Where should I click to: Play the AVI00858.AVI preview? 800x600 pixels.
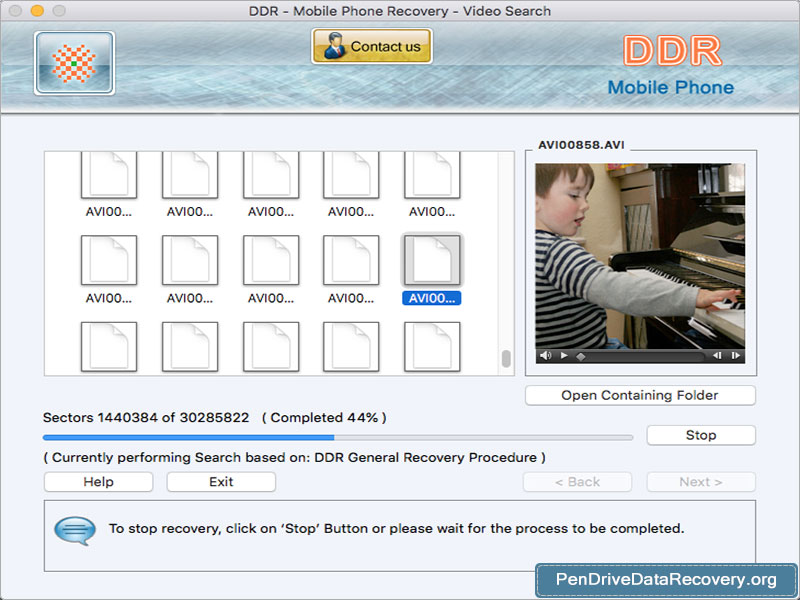564,356
